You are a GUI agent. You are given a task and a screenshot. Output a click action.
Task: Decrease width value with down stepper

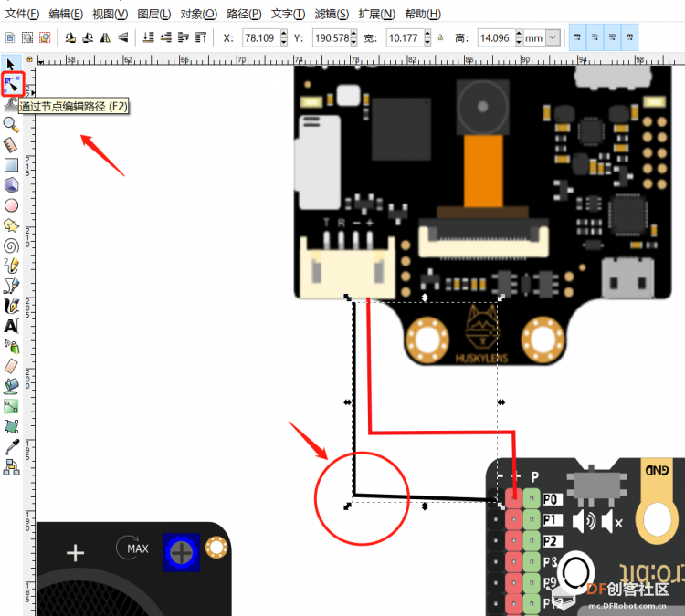(427, 42)
